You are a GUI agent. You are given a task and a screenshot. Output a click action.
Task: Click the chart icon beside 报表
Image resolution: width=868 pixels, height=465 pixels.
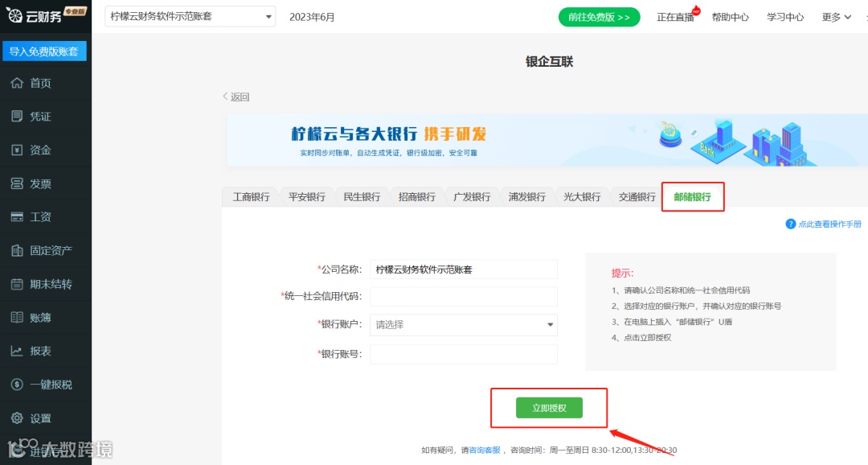click(x=17, y=351)
